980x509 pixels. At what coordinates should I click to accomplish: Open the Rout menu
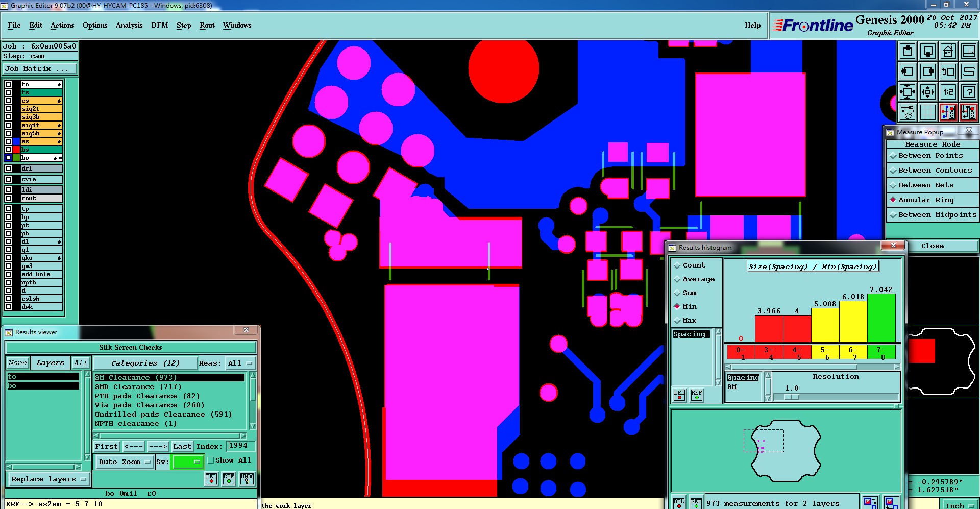click(207, 25)
